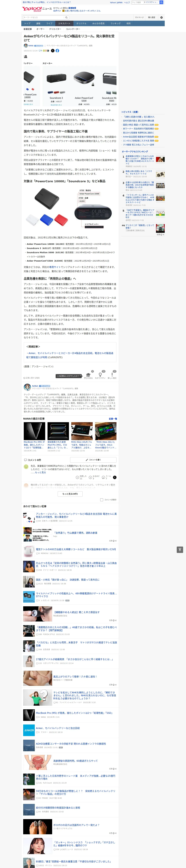The width and height of the screenshot is (186, 868).
Task: Click the web search magnifier button
Action: (x=161, y=2)
